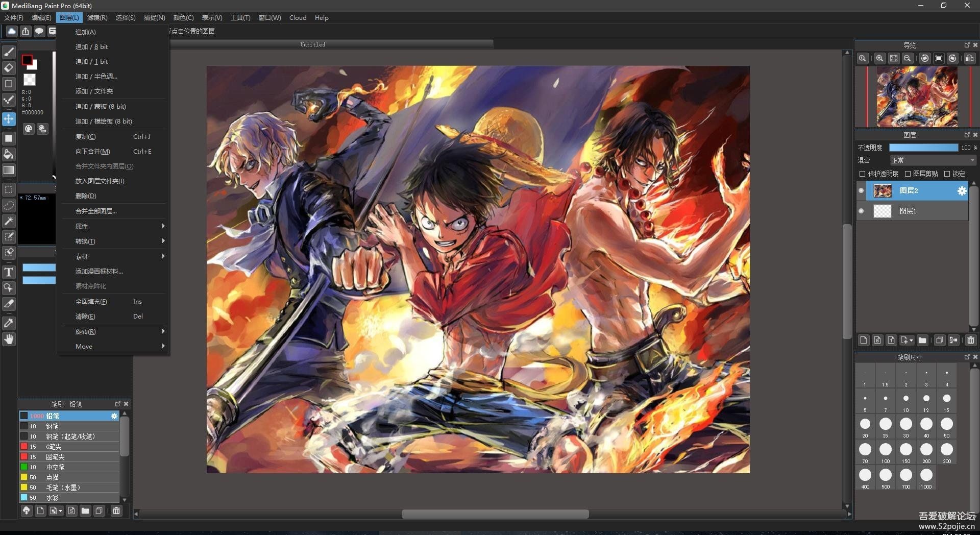Select the Gradient tool
The height and width of the screenshot is (535, 980).
[9, 170]
